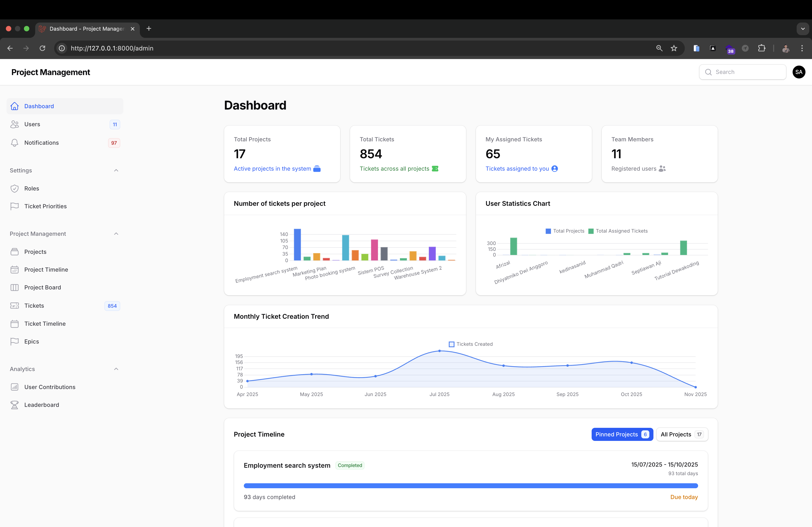Click the Project Board columns icon
The height and width of the screenshot is (527, 812).
[14, 287]
